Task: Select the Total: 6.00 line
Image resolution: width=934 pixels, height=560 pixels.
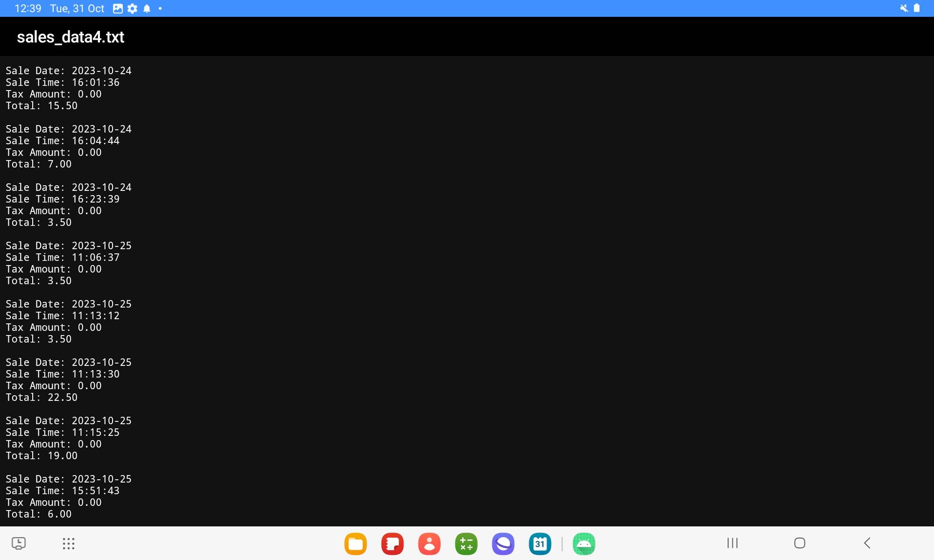Action: tap(39, 514)
